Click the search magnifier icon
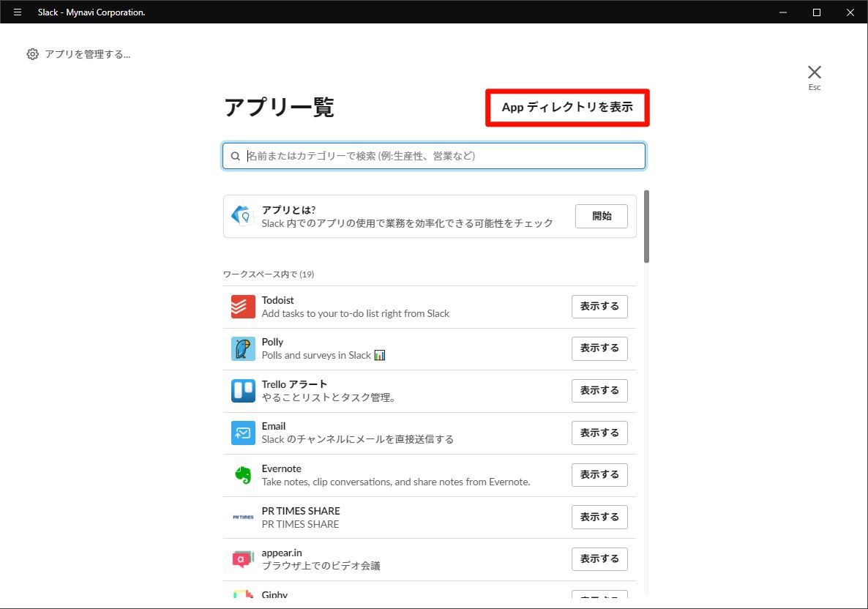Image resolution: width=868 pixels, height=609 pixels. click(x=235, y=156)
